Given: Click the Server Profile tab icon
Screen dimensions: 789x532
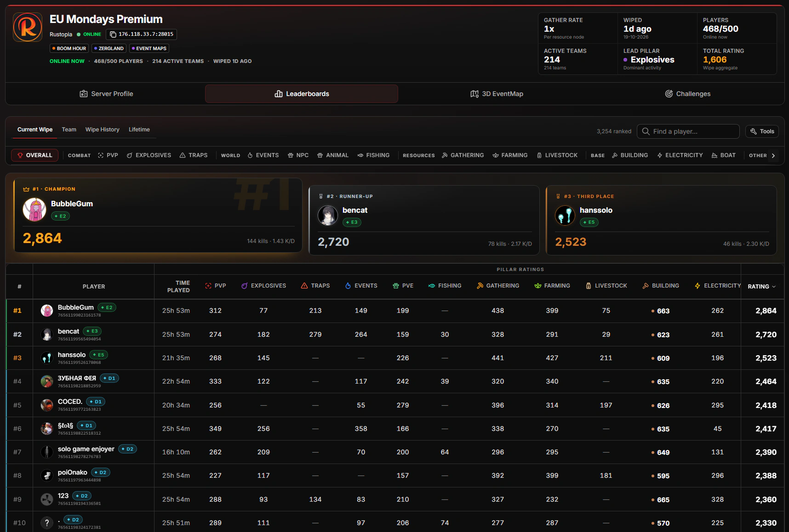Looking at the screenshot, I should (x=84, y=94).
